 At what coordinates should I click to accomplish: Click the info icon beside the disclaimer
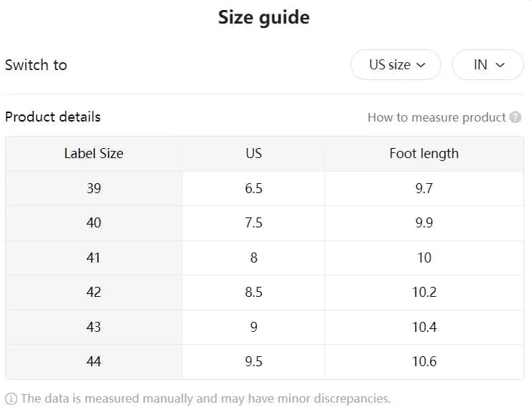tap(11, 398)
